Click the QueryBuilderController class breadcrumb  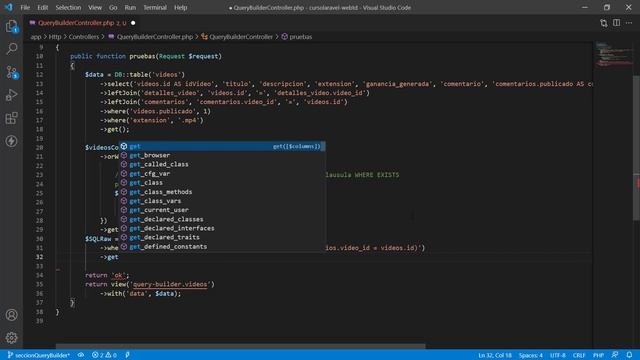[x=237, y=37]
